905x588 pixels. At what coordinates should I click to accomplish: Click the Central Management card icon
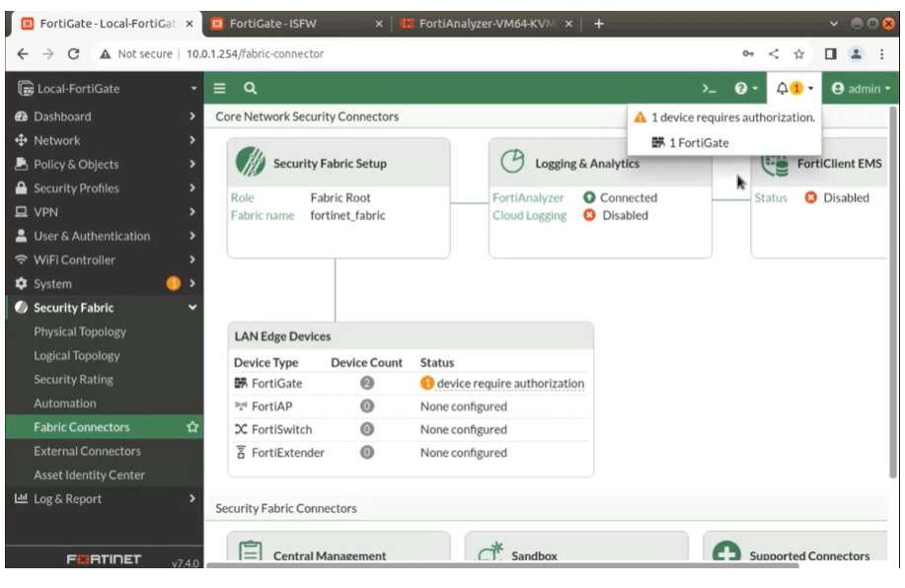click(251, 551)
